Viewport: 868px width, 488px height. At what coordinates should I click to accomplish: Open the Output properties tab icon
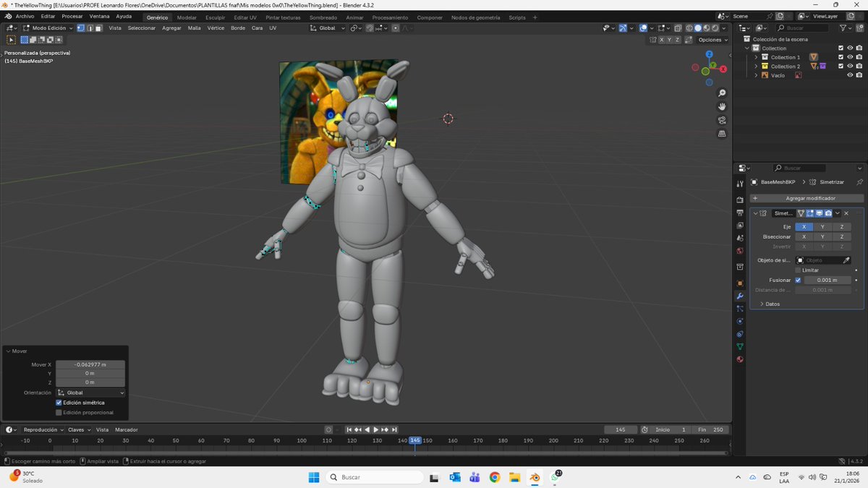(740, 213)
